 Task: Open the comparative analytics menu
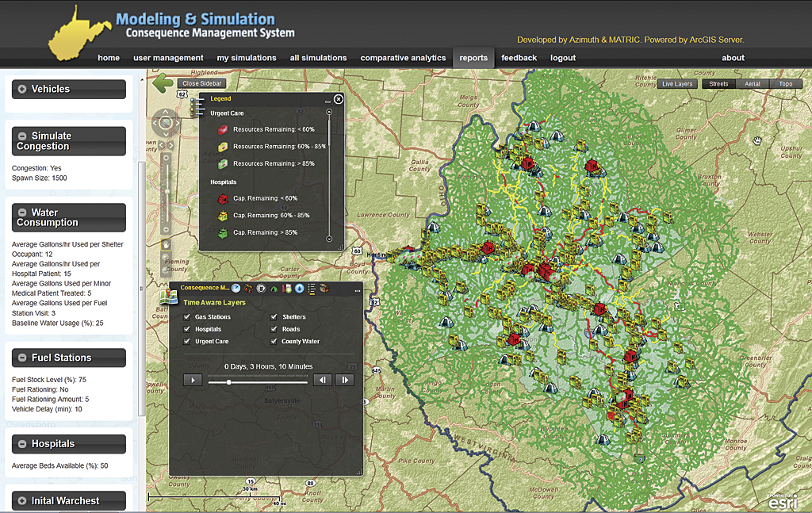tap(403, 58)
